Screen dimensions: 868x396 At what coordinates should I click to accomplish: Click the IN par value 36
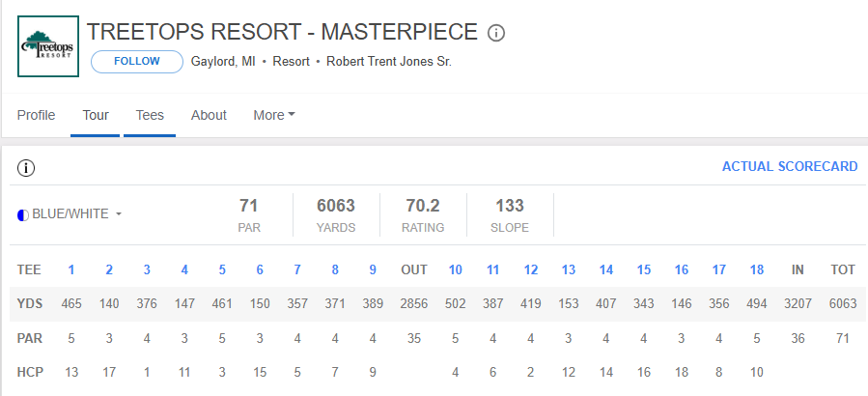pos(798,338)
